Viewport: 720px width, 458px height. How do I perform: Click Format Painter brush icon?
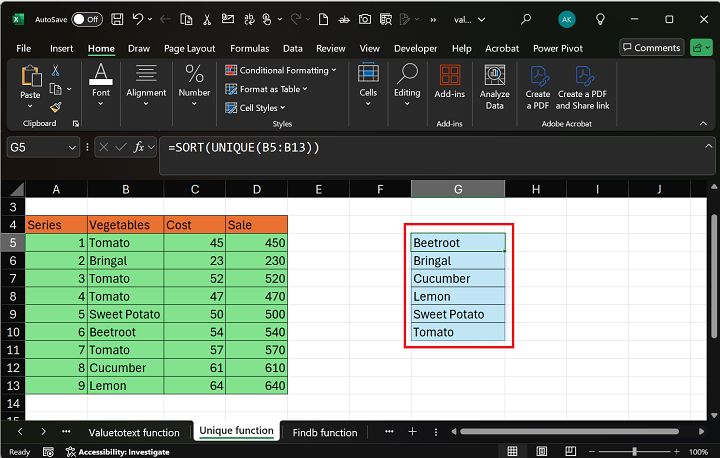point(55,106)
